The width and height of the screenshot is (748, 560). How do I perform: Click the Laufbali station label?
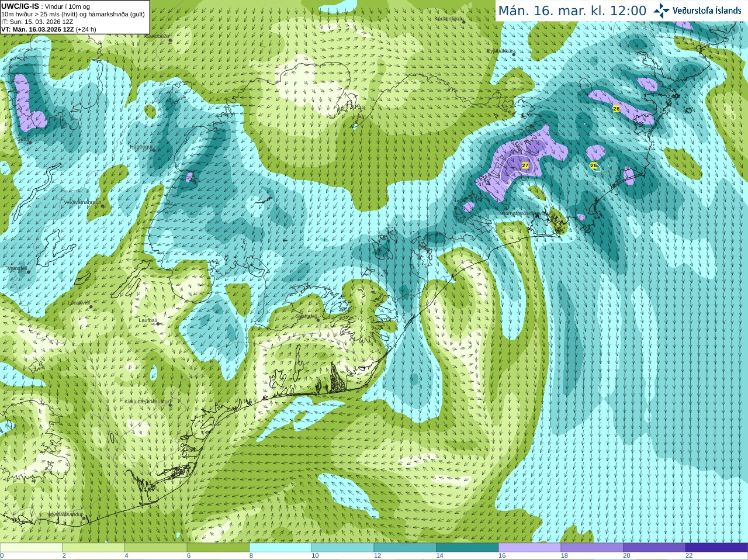148,320
